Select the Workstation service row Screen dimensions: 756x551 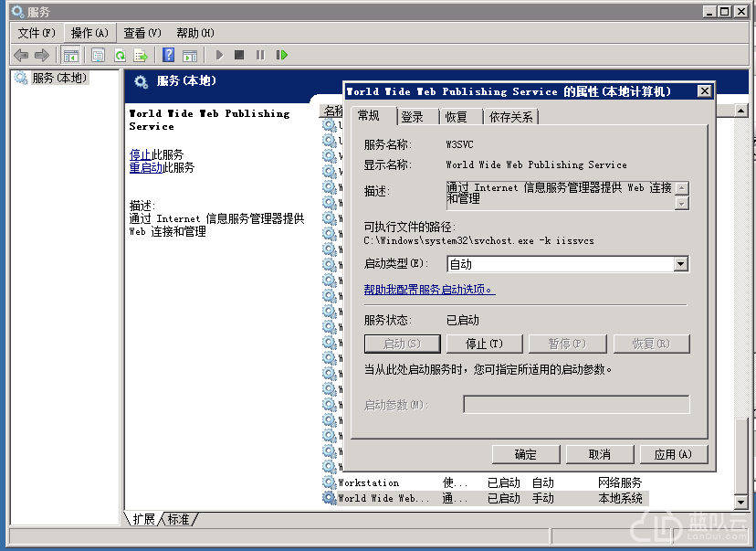485,482
